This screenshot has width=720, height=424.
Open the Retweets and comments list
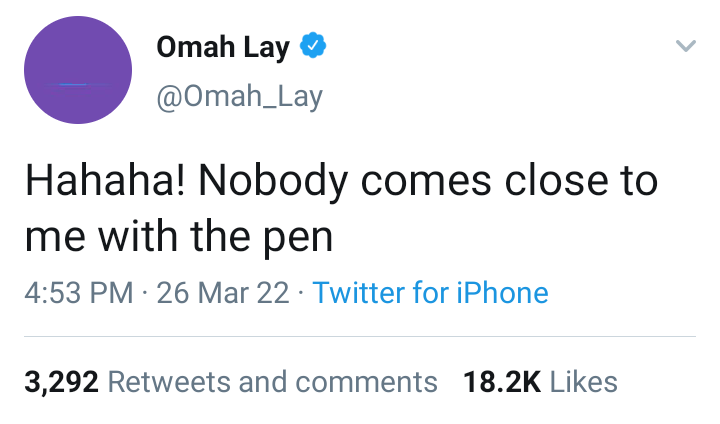point(272,382)
